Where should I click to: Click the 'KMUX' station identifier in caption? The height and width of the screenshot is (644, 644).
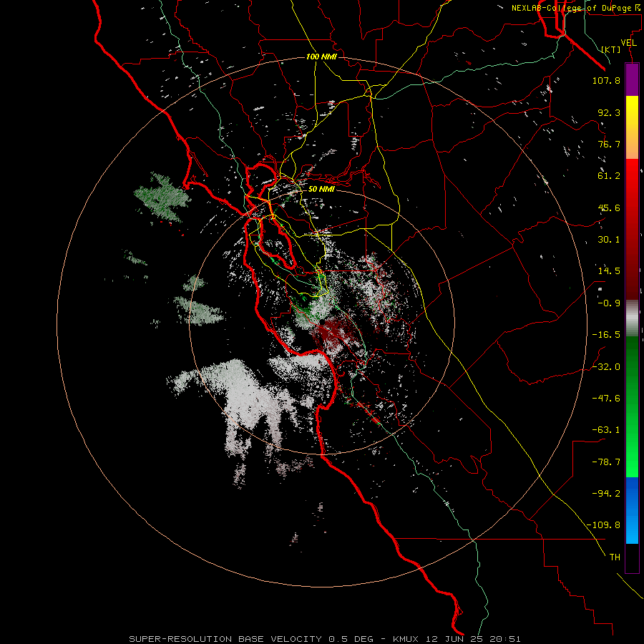[406, 639]
